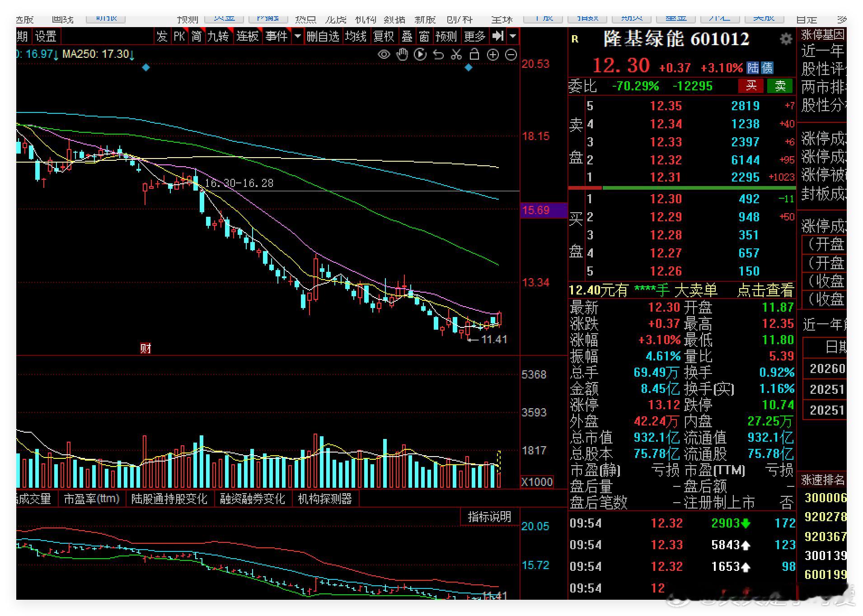Click the green 卖 sell button
The height and width of the screenshot is (616, 863).
[x=780, y=85]
